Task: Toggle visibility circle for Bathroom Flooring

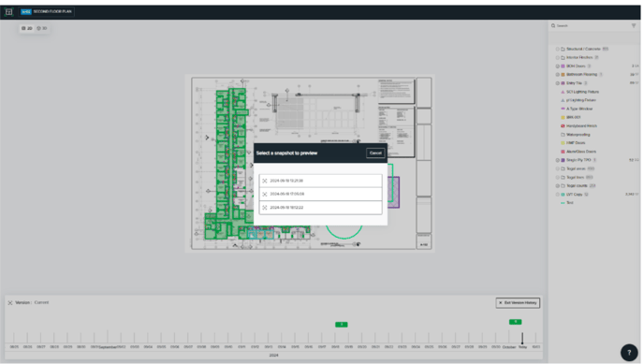Action: pos(557,75)
